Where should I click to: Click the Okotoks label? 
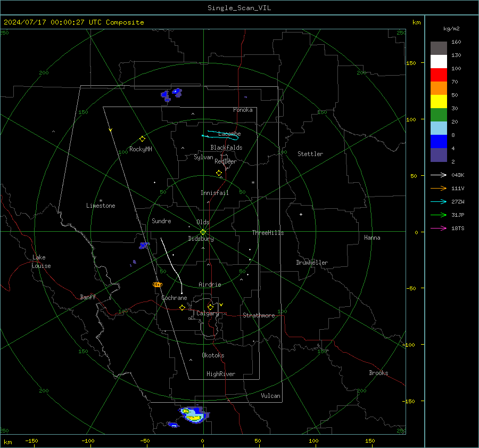pos(213,355)
